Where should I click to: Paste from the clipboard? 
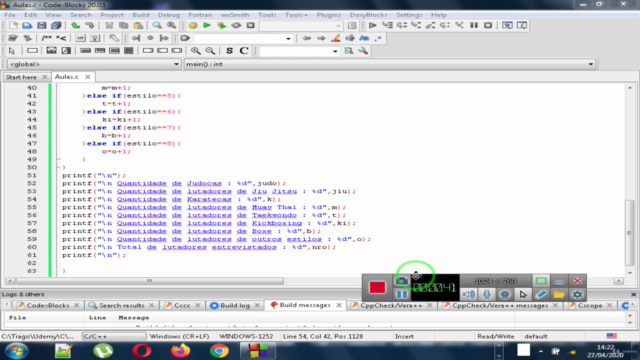pos(138,25)
